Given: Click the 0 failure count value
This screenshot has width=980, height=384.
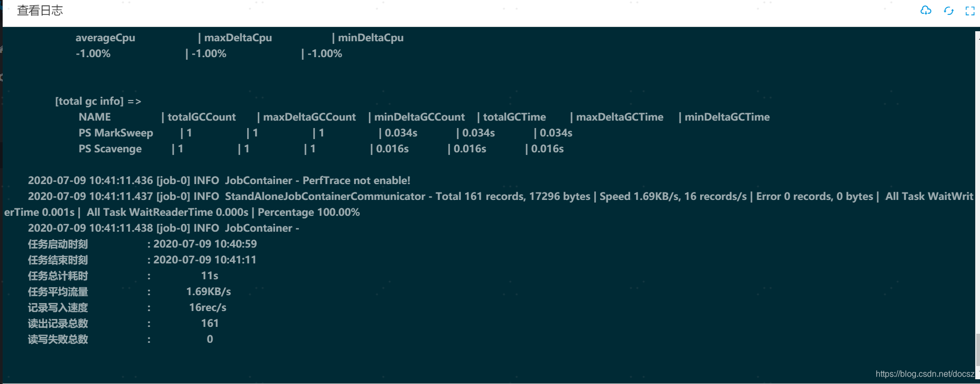Looking at the screenshot, I should tap(210, 339).
